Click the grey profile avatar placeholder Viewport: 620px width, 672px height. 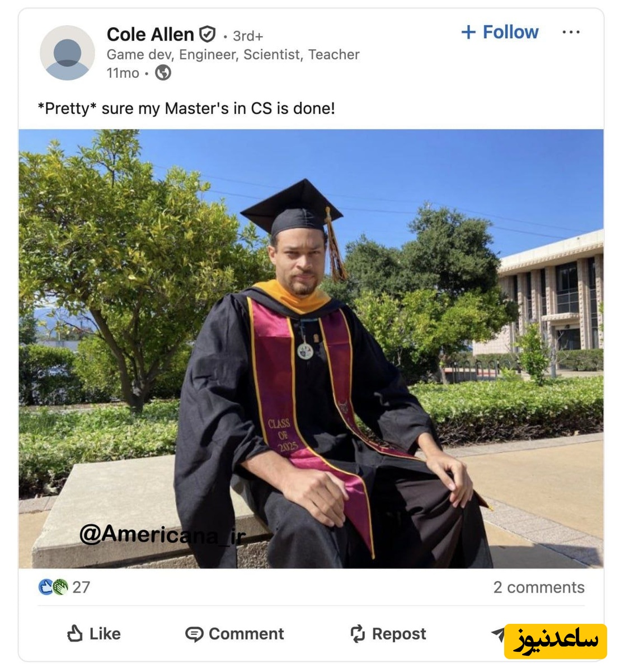click(67, 53)
